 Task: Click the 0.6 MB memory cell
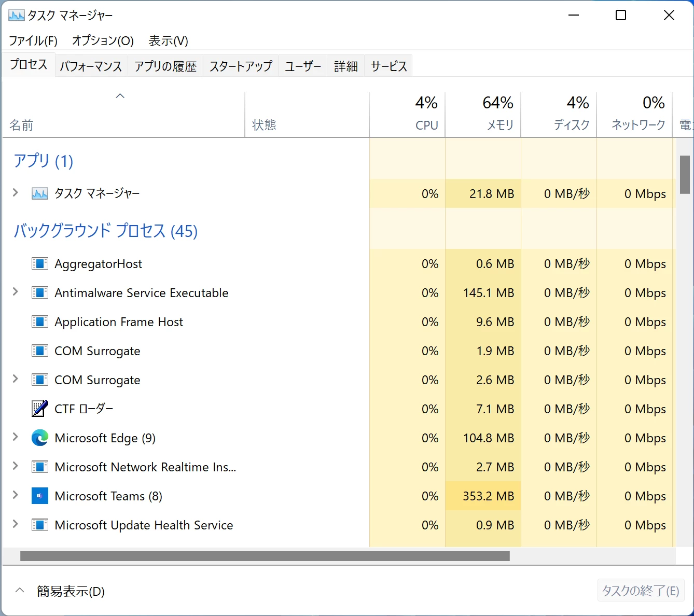pyautogui.click(x=483, y=264)
